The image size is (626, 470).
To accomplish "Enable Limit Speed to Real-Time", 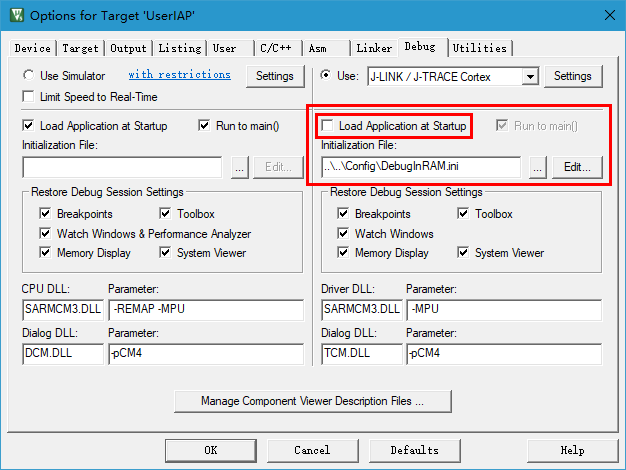I will pyautogui.click(x=28, y=97).
